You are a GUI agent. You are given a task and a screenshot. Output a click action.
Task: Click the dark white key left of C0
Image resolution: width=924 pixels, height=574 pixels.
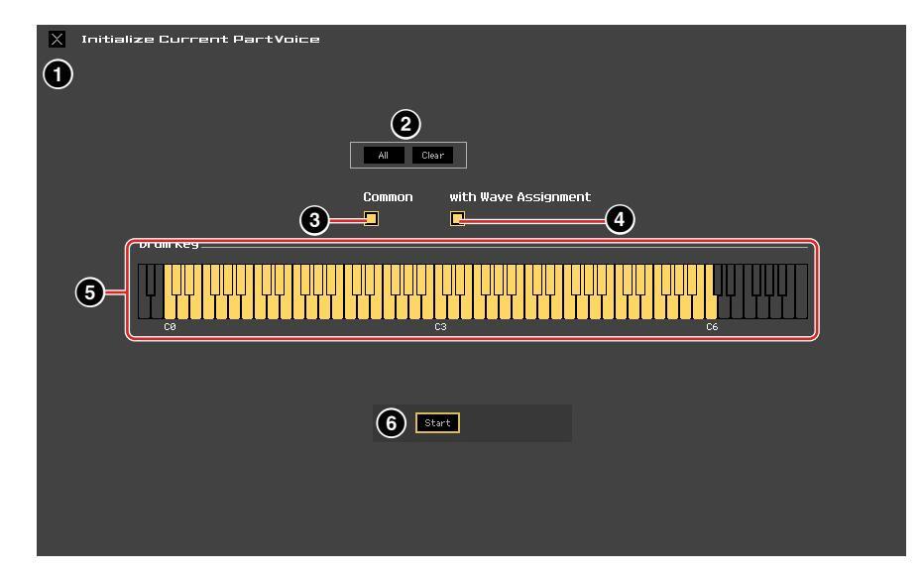point(157,307)
